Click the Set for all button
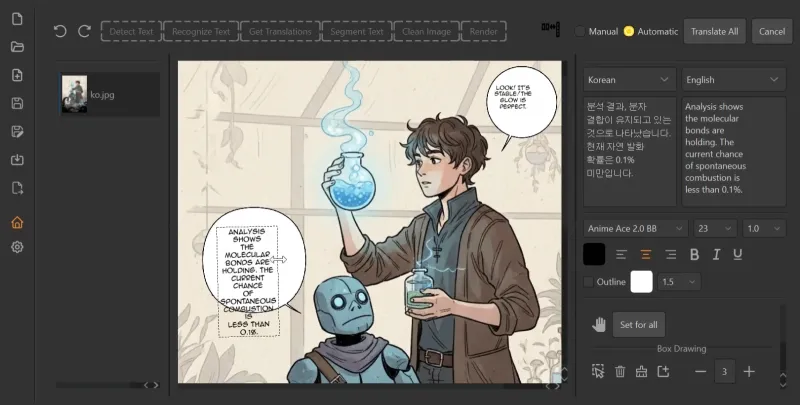This screenshot has width=800, height=405. point(638,324)
